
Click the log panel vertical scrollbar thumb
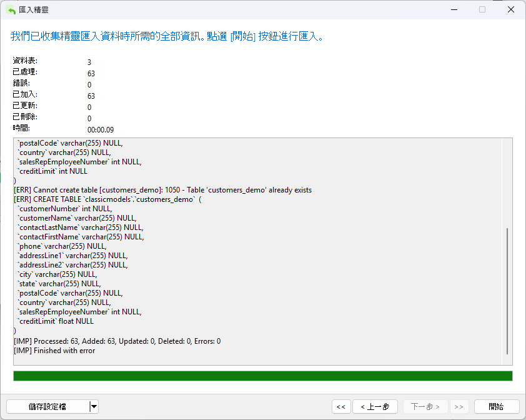pos(507,291)
